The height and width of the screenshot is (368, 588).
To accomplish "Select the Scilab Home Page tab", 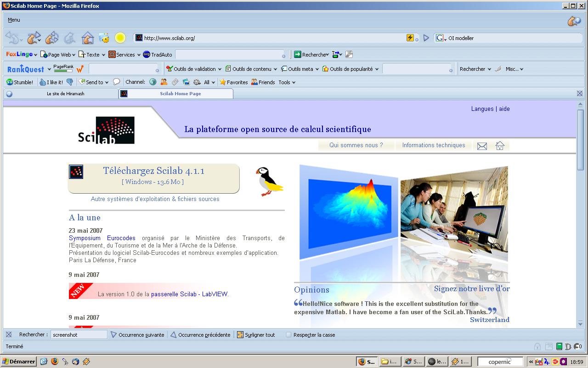I will click(x=176, y=93).
